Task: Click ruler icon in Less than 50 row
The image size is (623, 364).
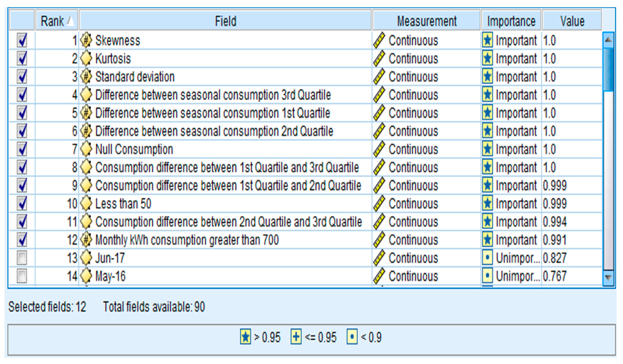Action: pos(379,203)
